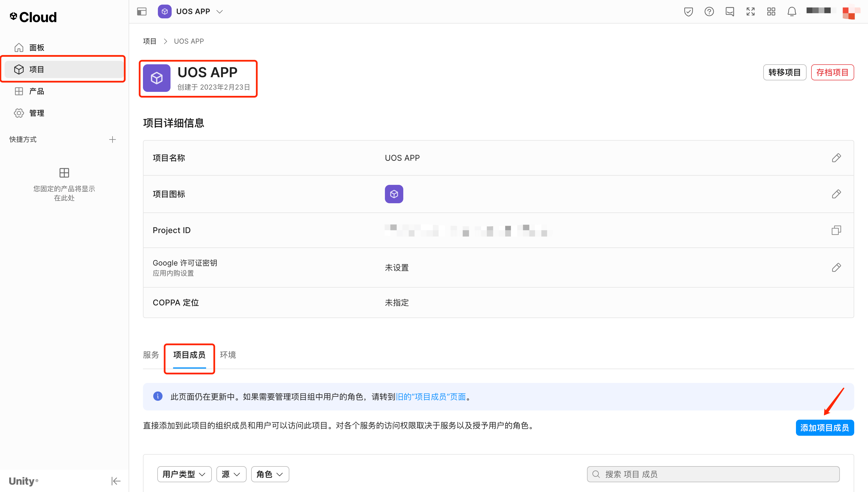Image resolution: width=868 pixels, height=492 pixels.
Task: Click the 搜索 项目 成员 search field
Action: 713,474
